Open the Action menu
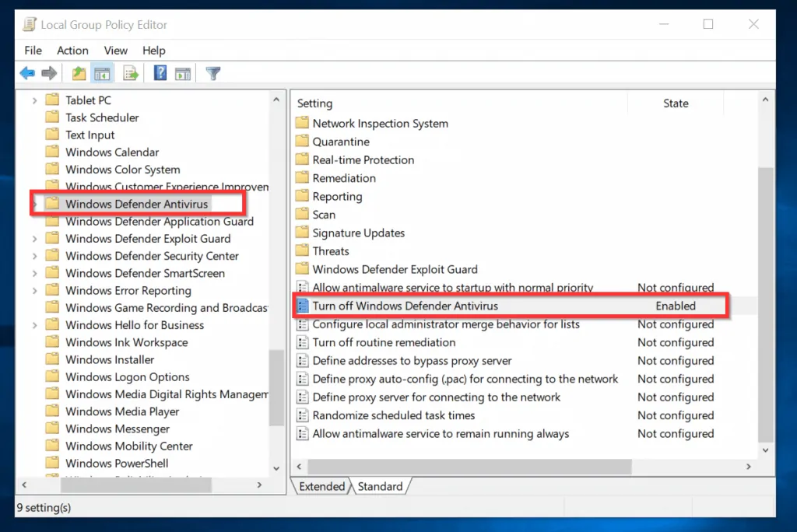The image size is (797, 532). pyautogui.click(x=72, y=50)
